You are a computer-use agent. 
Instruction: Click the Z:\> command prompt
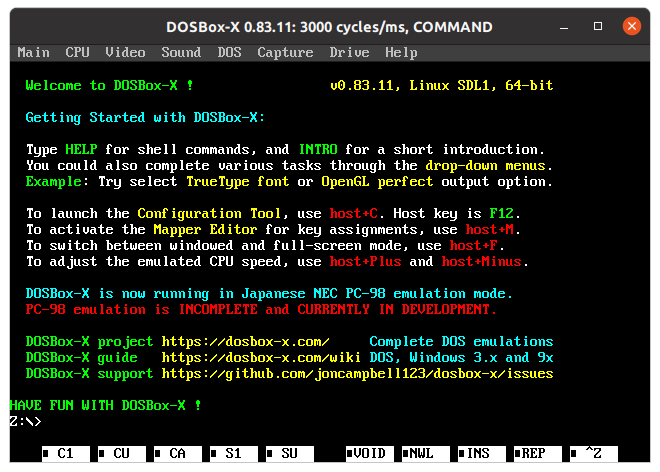[25, 421]
